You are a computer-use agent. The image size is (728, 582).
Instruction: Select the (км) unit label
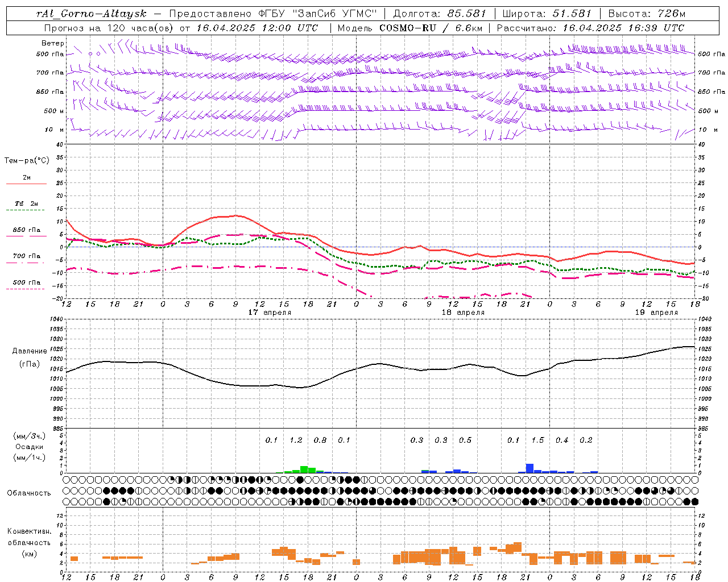pyautogui.click(x=29, y=554)
